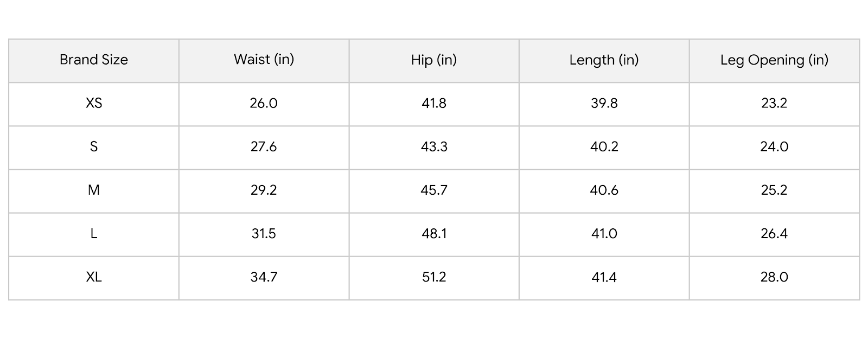This screenshot has width=868, height=339.
Task: Click the Leg Opening (in) header
Action: click(774, 60)
